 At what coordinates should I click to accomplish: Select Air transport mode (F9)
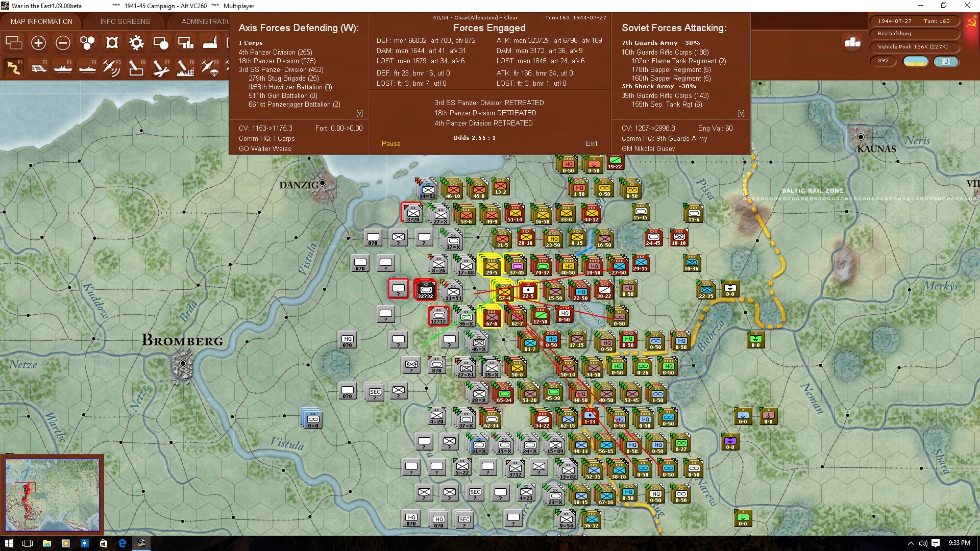[210, 67]
